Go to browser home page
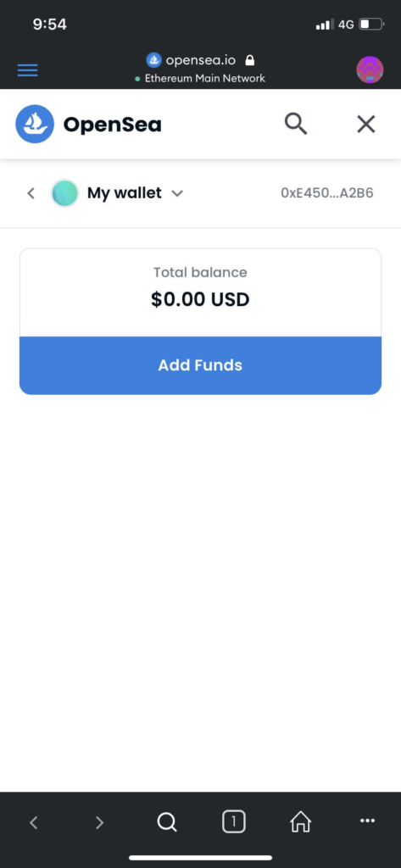 point(301,822)
